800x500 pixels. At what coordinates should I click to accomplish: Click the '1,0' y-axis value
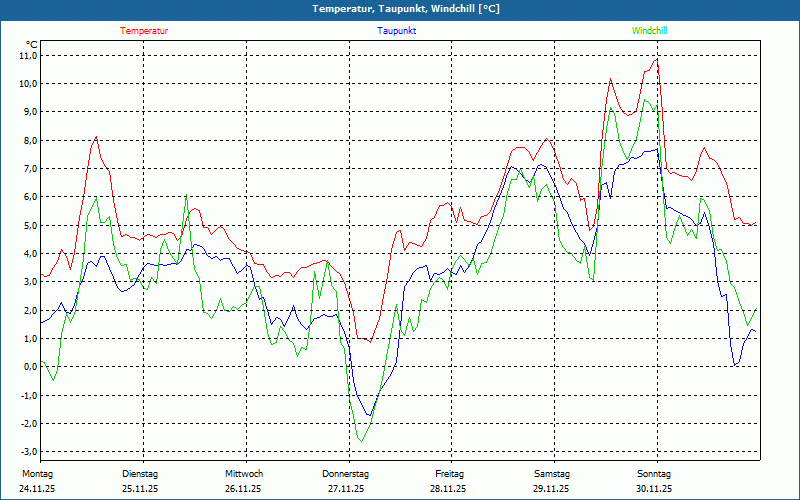click(30, 338)
